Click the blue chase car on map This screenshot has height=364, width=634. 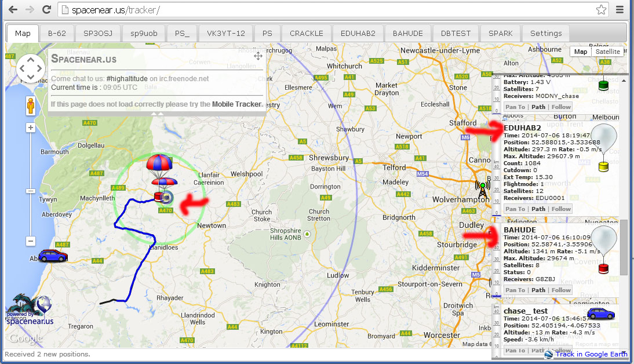(x=53, y=256)
